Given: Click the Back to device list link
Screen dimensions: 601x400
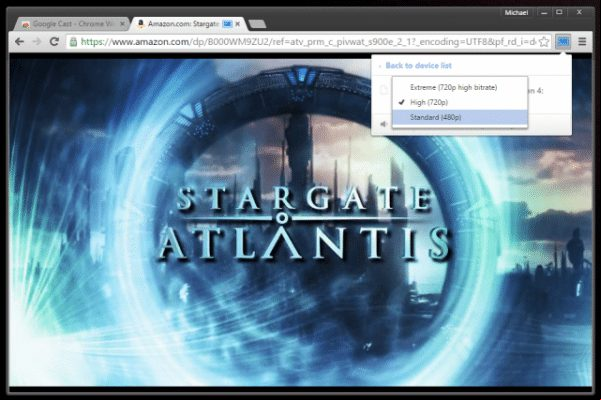Looking at the screenshot, I should [x=419, y=66].
